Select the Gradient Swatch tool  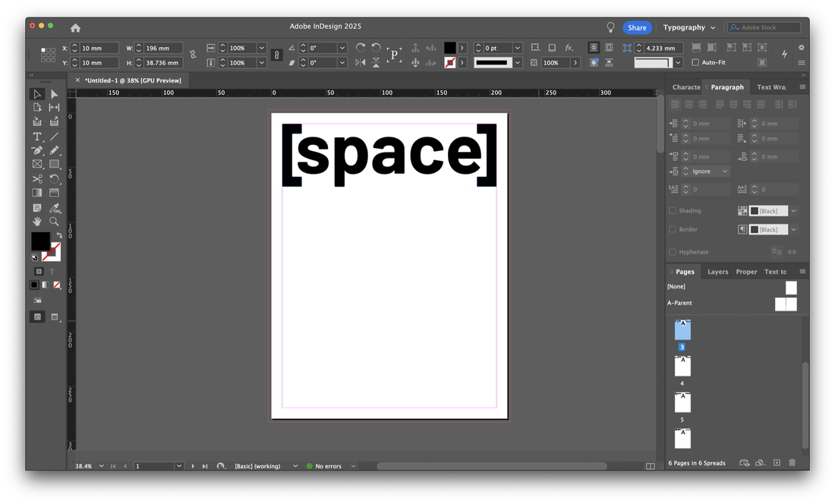pos(37,193)
